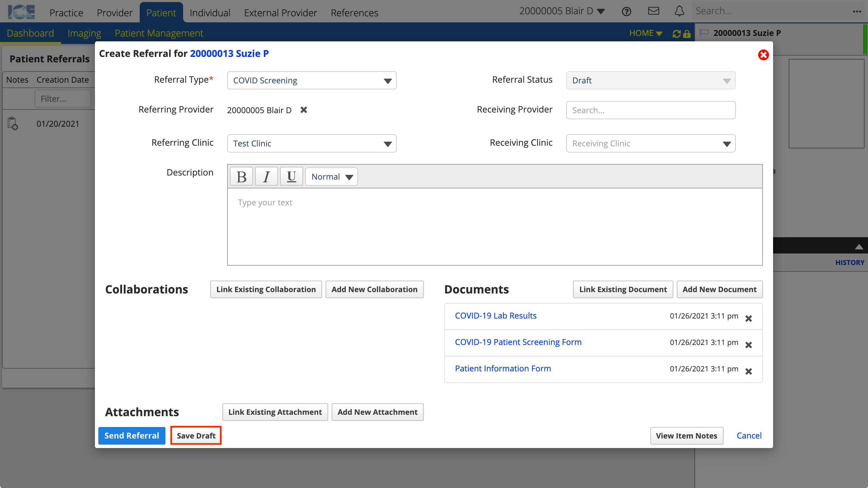
Task: Open the COVID-19 Lab Results document link
Action: tap(495, 316)
